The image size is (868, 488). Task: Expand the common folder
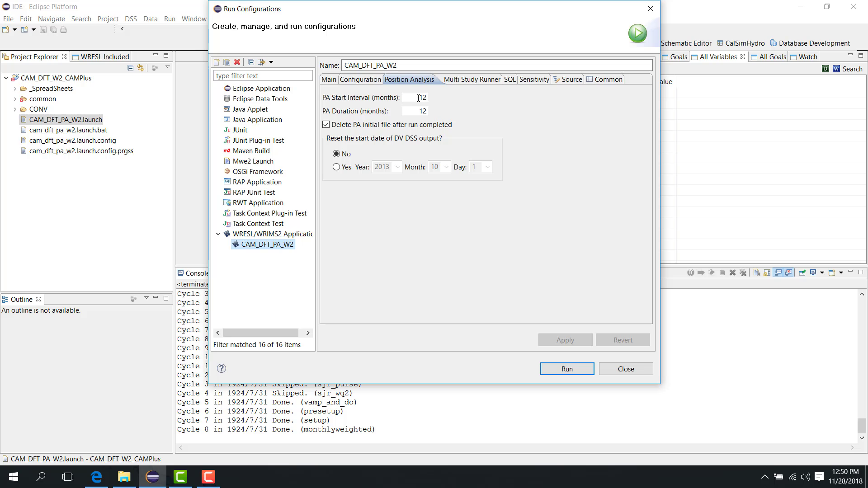(15, 99)
